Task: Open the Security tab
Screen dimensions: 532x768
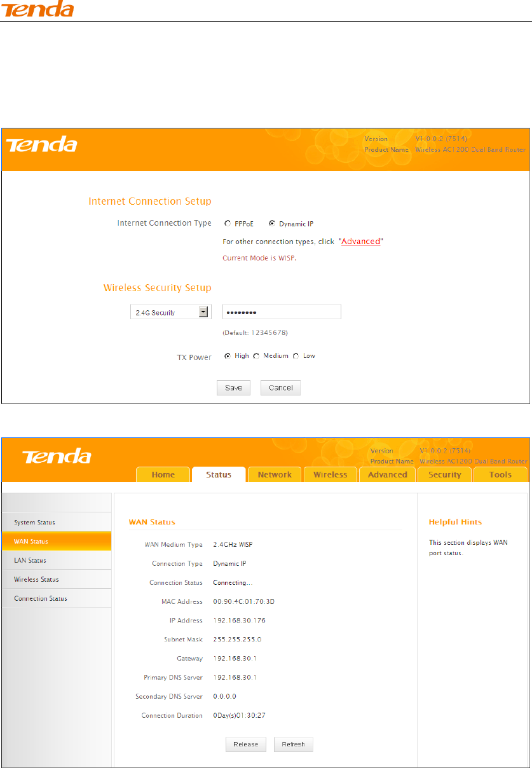Action: (x=445, y=475)
